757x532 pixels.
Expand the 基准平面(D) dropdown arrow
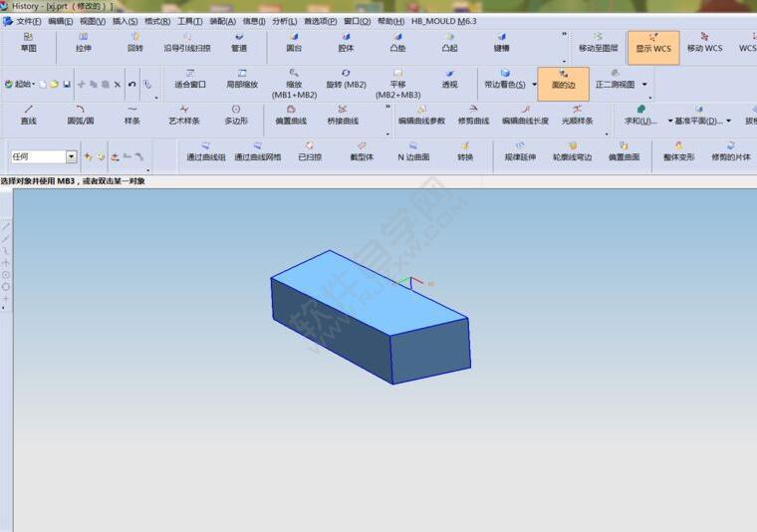tap(728, 121)
